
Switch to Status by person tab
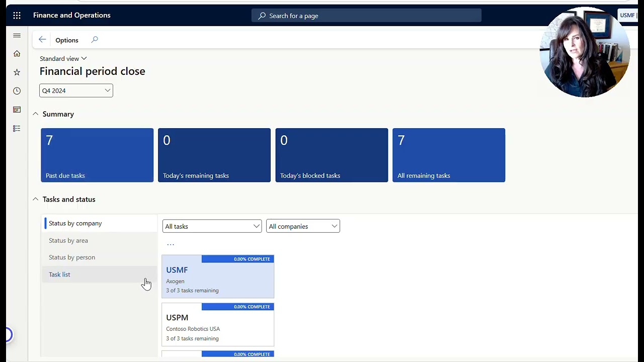pos(100,257)
